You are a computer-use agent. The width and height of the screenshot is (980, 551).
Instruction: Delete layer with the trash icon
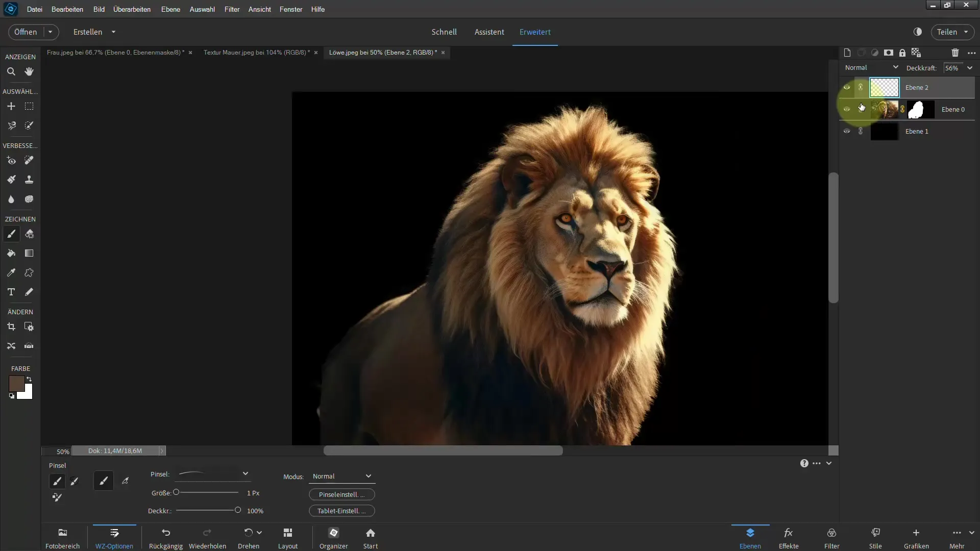tap(955, 53)
